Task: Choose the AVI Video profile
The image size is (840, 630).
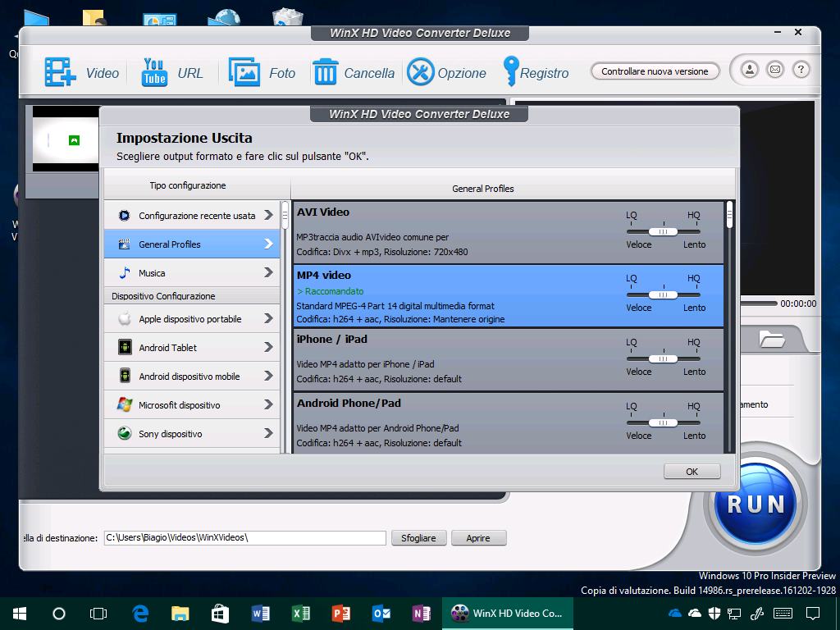Action: pos(509,232)
